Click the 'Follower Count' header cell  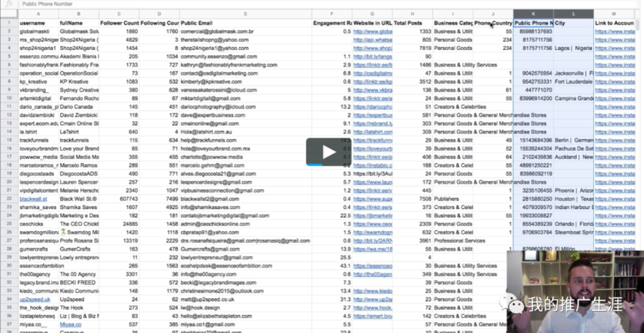pos(119,23)
